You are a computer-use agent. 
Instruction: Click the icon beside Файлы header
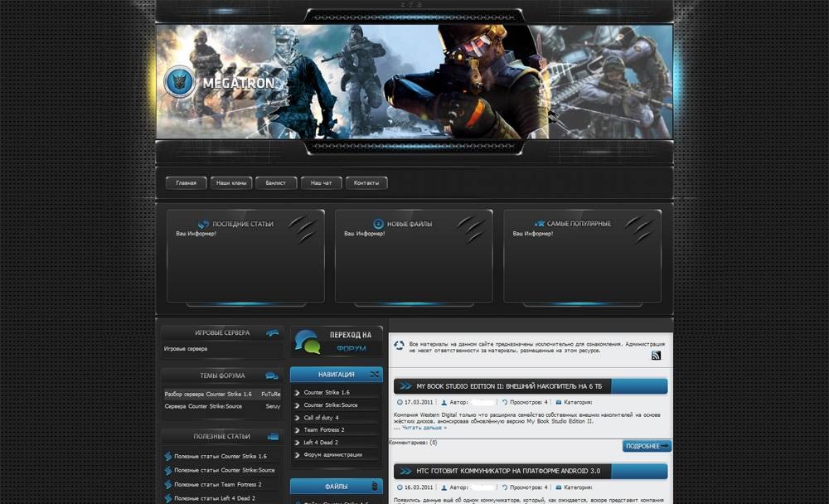tap(375, 486)
